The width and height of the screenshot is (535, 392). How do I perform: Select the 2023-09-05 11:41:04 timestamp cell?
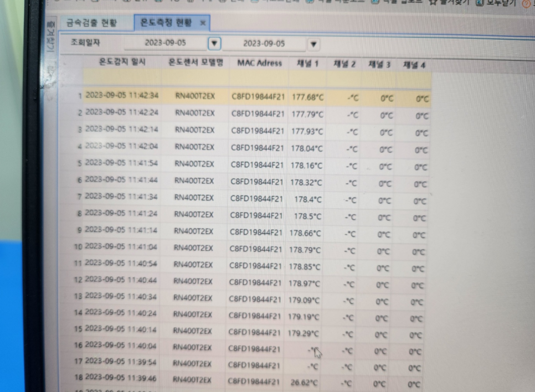pos(121,247)
